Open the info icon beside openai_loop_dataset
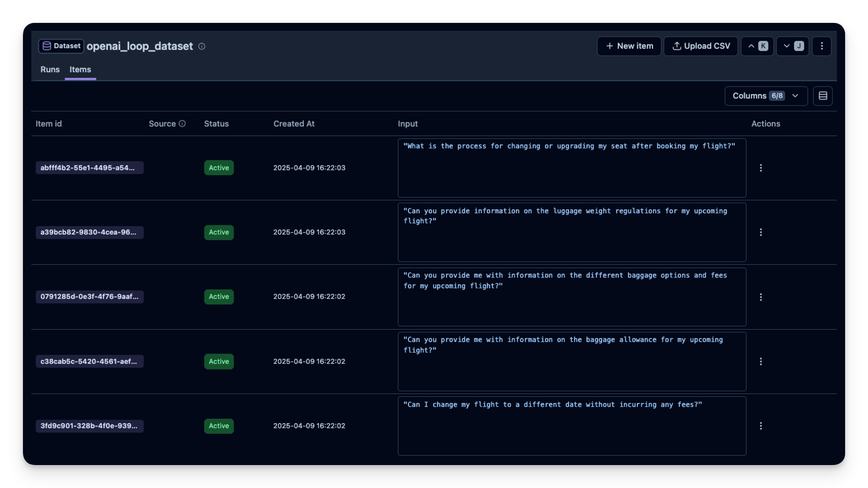 [x=201, y=47]
